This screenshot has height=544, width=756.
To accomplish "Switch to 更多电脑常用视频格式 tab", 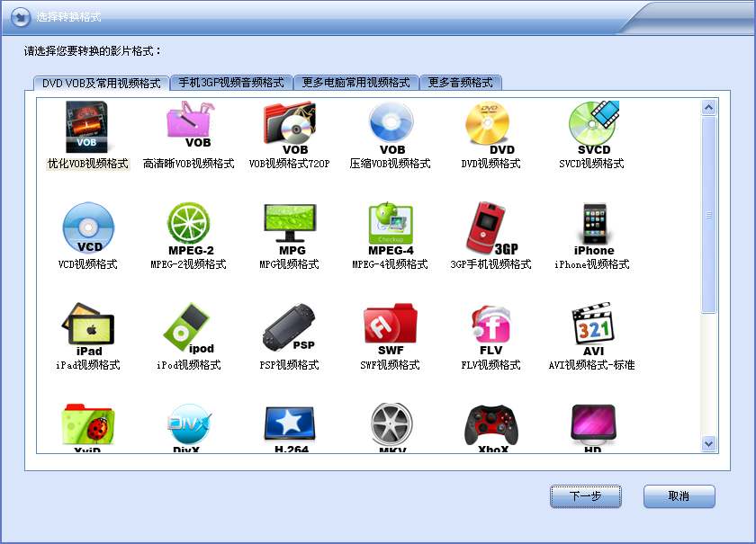I will (x=355, y=83).
